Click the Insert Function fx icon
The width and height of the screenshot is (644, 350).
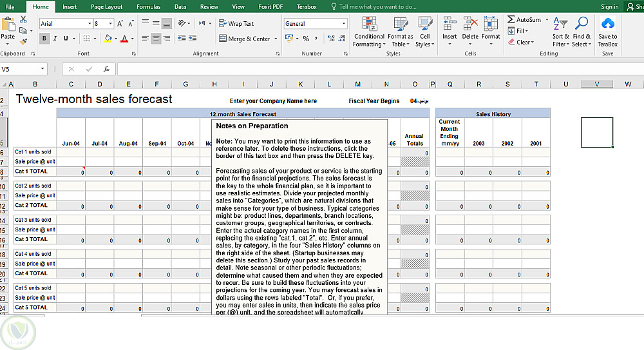click(106, 69)
